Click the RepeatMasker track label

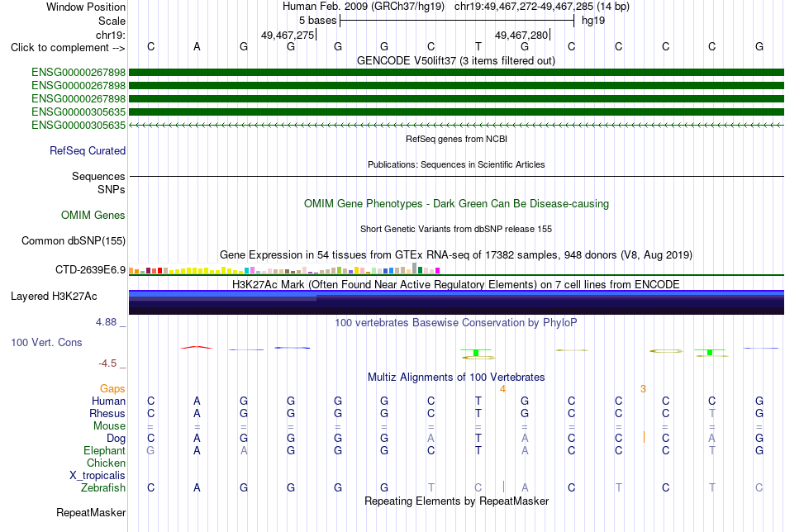coord(91,512)
